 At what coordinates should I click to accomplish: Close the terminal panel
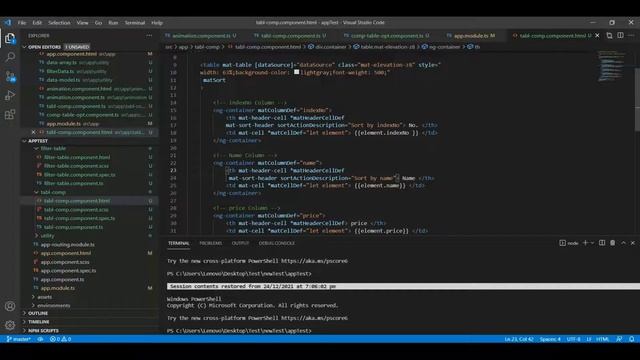pyautogui.click(x=633, y=243)
